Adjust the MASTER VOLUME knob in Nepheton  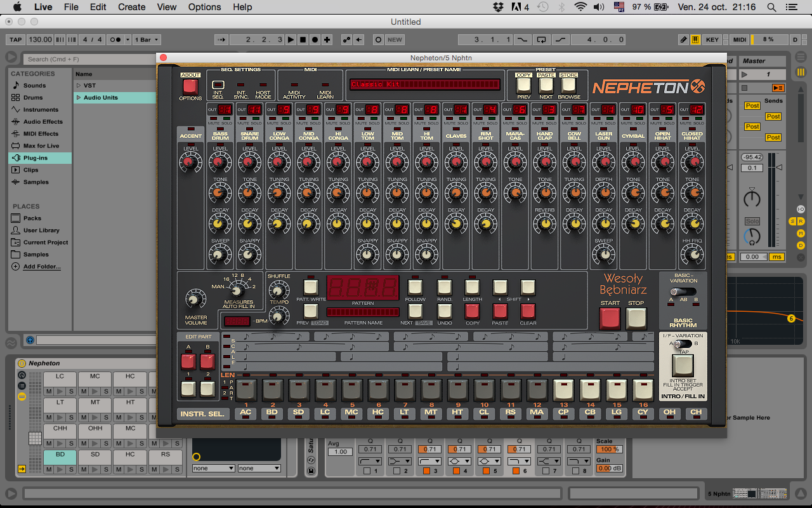point(195,298)
